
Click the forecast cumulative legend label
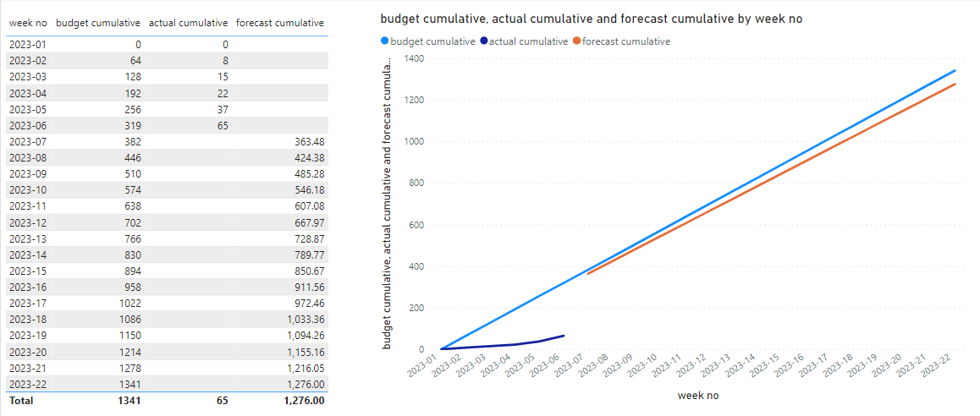click(626, 41)
